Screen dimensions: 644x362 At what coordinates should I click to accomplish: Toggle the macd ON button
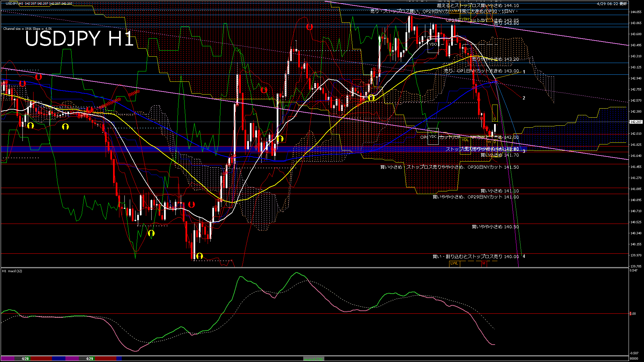pos(314,359)
